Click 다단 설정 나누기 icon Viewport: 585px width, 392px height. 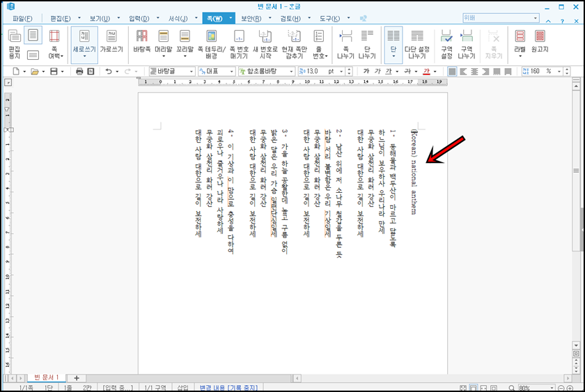(417, 44)
